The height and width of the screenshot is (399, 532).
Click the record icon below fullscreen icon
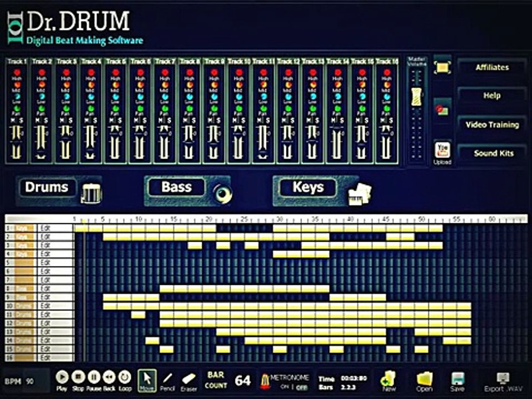pyautogui.click(x=442, y=109)
